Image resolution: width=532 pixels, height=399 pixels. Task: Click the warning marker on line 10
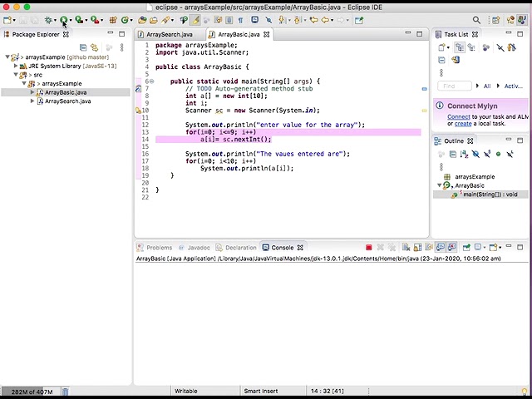[138, 111]
